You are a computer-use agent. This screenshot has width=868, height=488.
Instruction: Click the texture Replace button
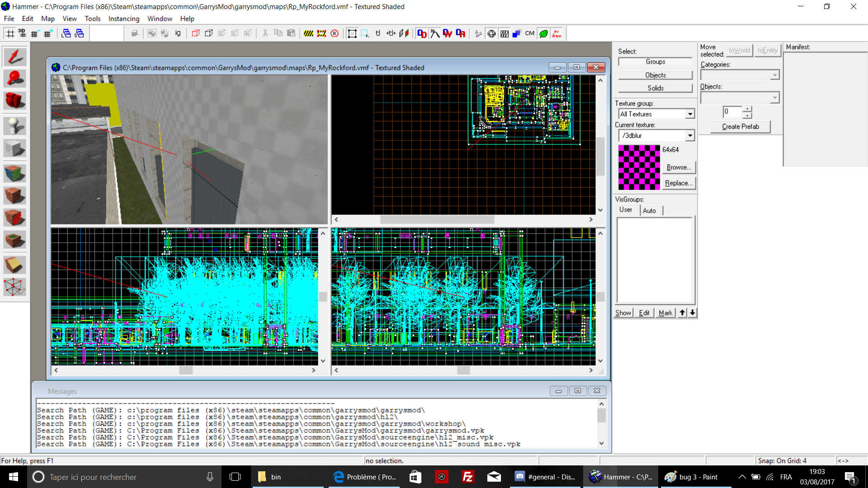coord(679,183)
